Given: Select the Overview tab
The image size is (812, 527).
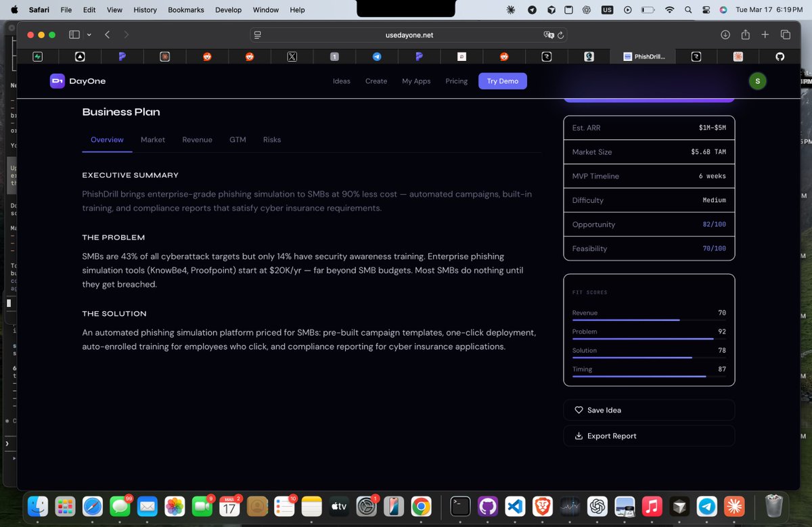Looking at the screenshot, I should (x=107, y=139).
